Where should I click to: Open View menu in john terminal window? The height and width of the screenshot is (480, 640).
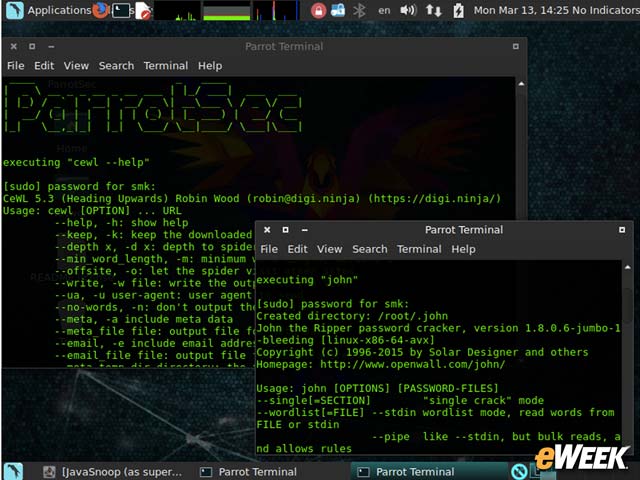(329, 249)
